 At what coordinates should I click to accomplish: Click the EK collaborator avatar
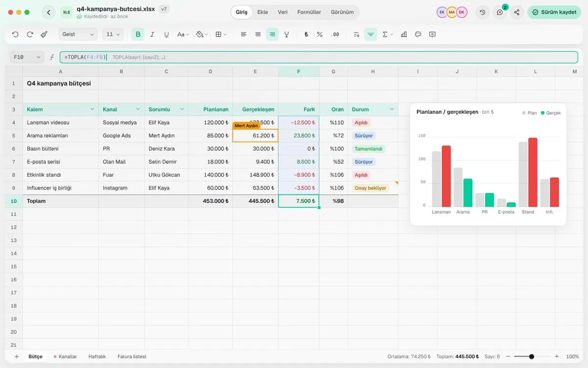coord(442,12)
